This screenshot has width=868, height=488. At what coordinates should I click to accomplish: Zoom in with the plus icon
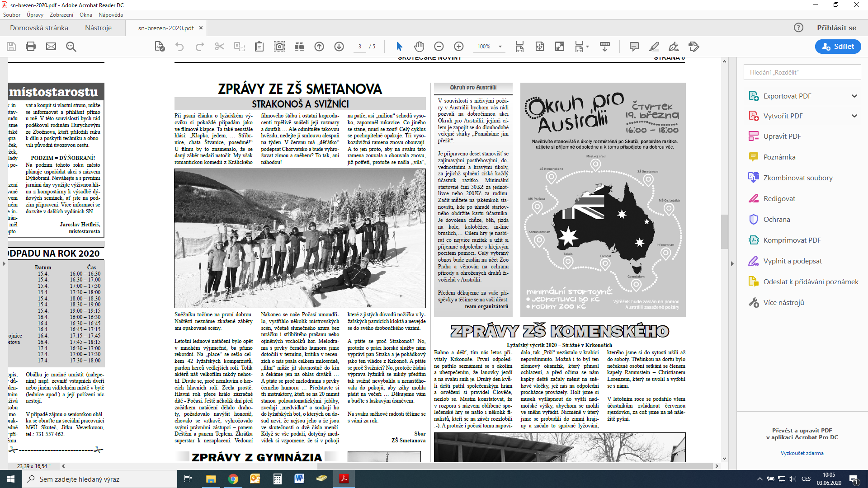tap(459, 47)
